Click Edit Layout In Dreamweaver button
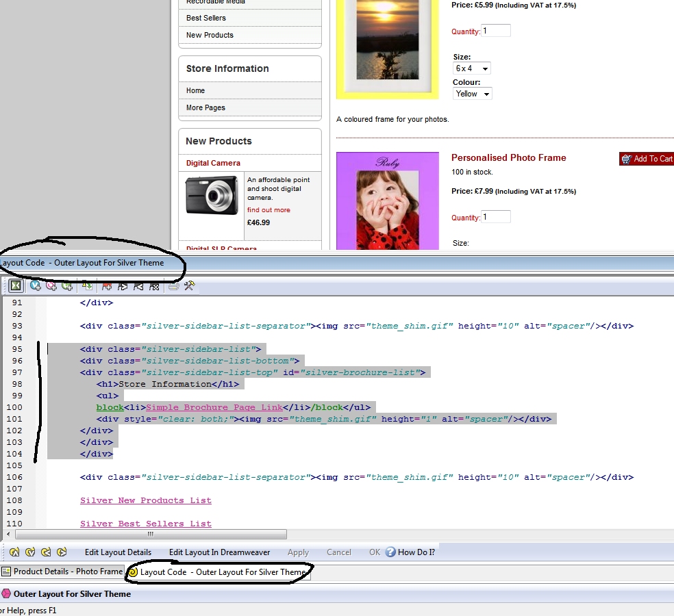This screenshot has height=616, width=674. (x=219, y=552)
